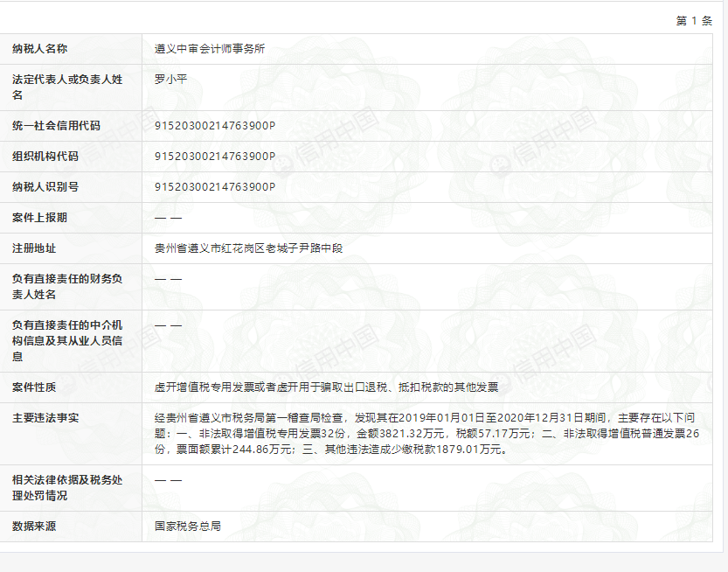The width and height of the screenshot is (728, 572).
Task: Select the '负有直接责任的中介机构信息及其从业人员信息' label
Action: click(67, 341)
